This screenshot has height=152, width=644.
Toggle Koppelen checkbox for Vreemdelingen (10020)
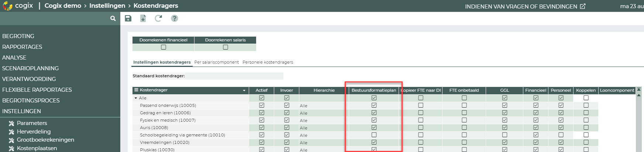[586, 142]
